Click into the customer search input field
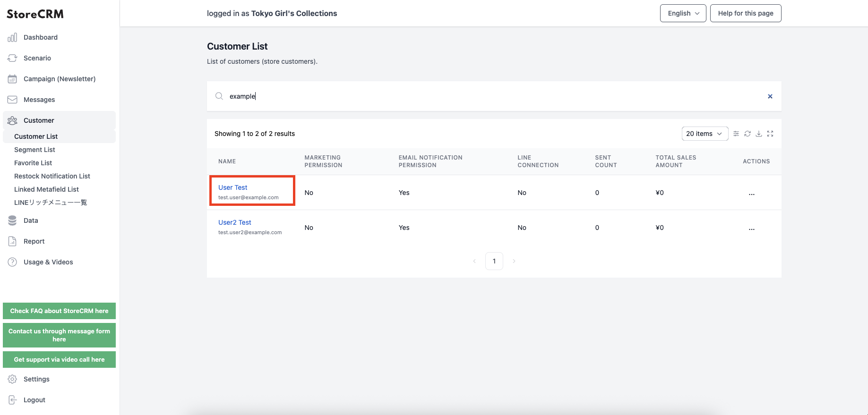 494,96
